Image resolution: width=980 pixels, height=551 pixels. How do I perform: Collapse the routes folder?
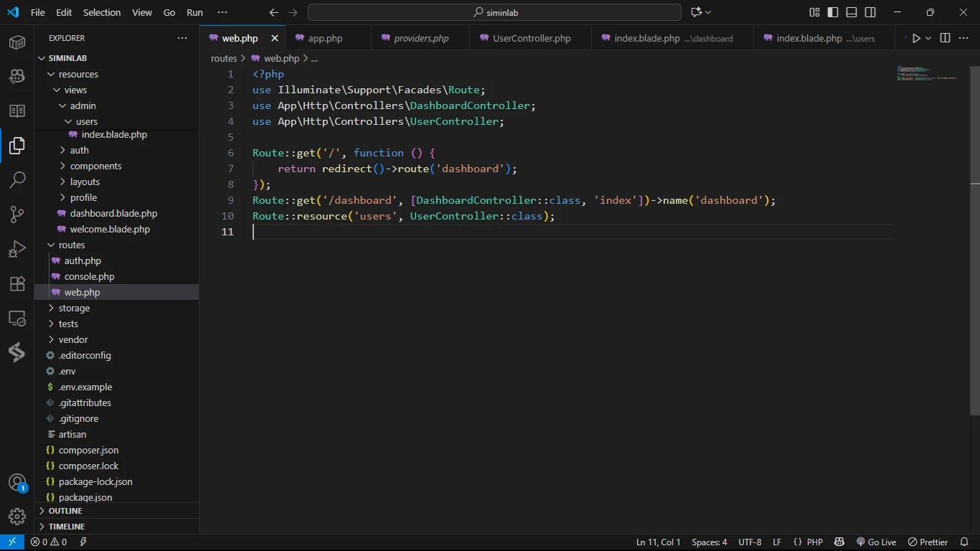click(71, 245)
